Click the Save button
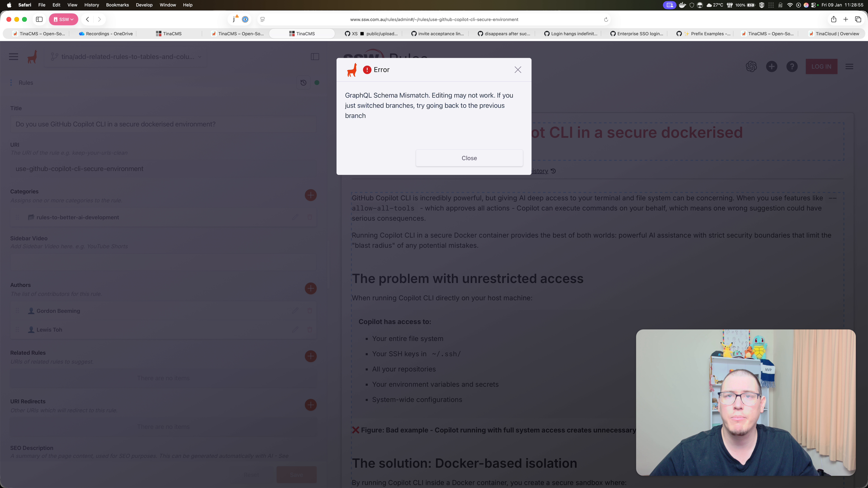Image resolution: width=868 pixels, height=488 pixels. pos(296,474)
